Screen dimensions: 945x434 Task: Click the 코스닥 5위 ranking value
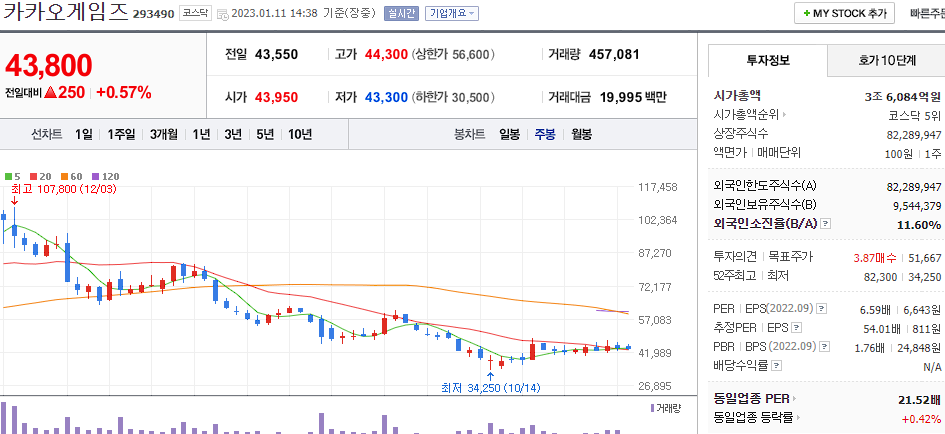(x=914, y=115)
